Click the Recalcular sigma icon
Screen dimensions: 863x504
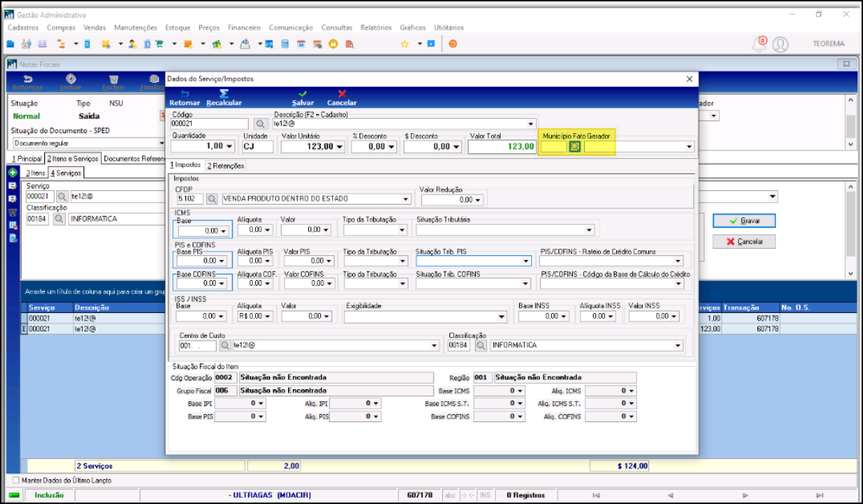click(x=224, y=93)
